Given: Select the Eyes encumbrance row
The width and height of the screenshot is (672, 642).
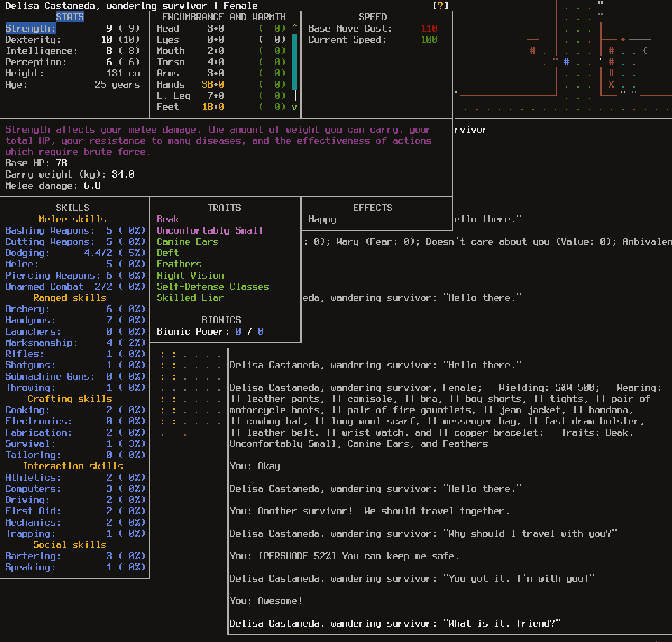Looking at the screenshot, I should (x=221, y=39).
